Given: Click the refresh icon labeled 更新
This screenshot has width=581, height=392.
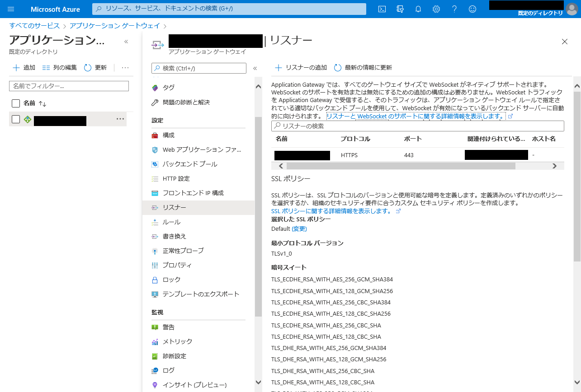Looking at the screenshot, I should (x=95, y=68).
